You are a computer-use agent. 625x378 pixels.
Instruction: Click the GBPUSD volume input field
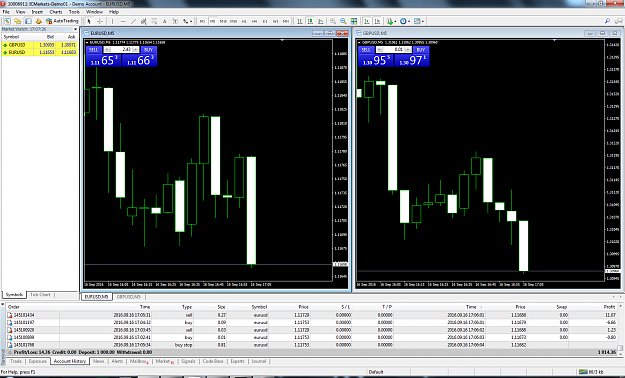click(x=393, y=49)
